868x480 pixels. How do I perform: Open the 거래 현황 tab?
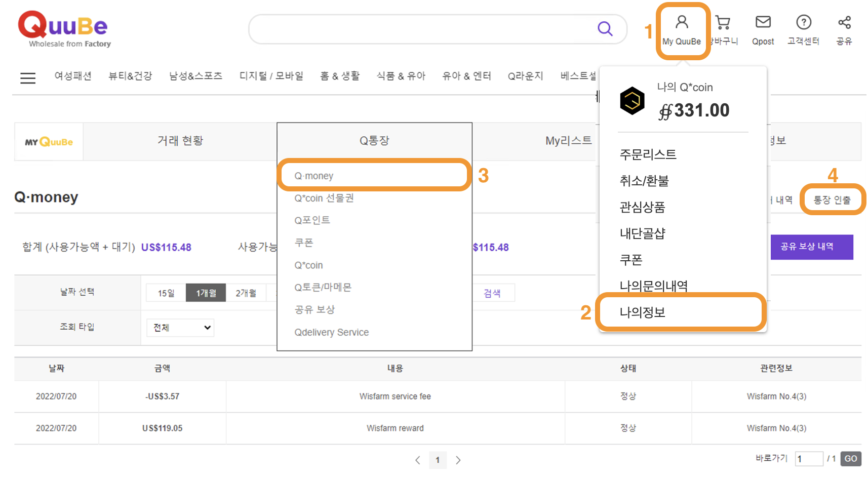(x=180, y=141)
